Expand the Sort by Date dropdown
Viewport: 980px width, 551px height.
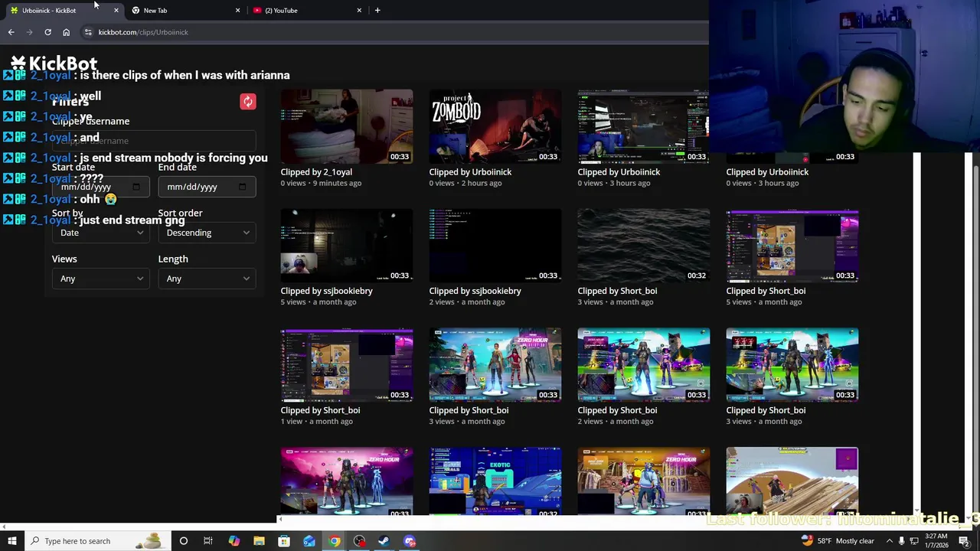pos(100,233)
